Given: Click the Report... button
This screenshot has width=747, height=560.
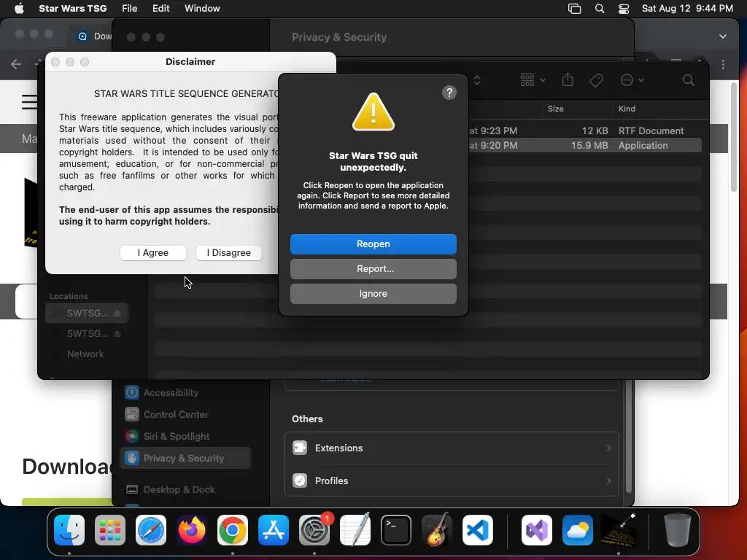Looking at the screenshot, I should [373, 268].
